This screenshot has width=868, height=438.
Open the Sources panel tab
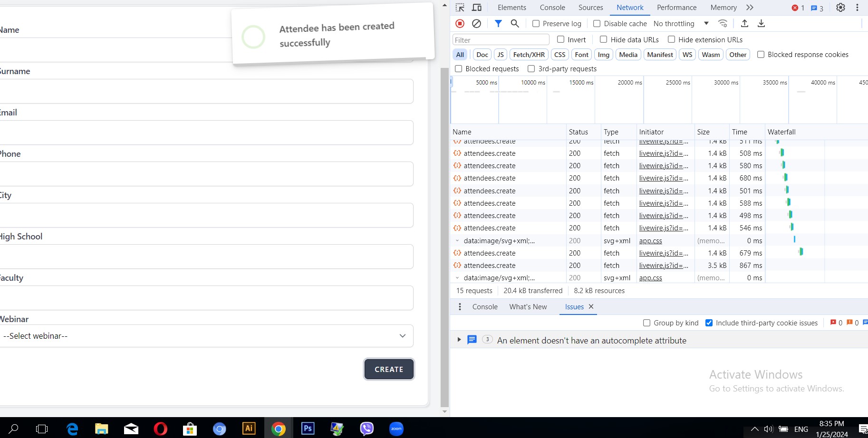point(590,8)
